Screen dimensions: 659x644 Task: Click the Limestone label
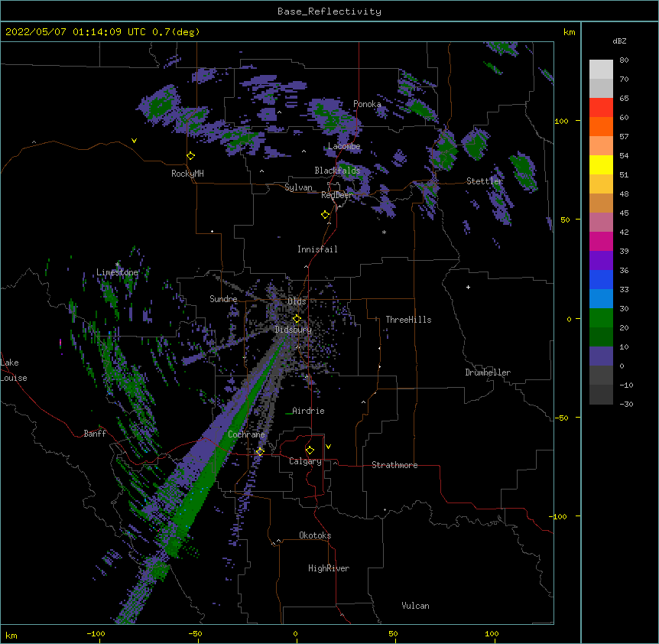(x=117, y=272)
